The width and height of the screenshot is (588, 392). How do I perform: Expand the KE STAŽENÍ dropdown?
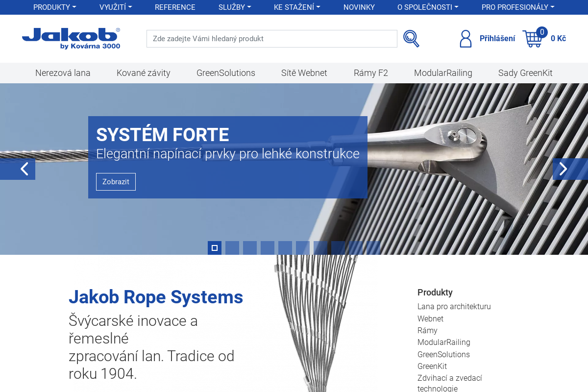point(296,7)
